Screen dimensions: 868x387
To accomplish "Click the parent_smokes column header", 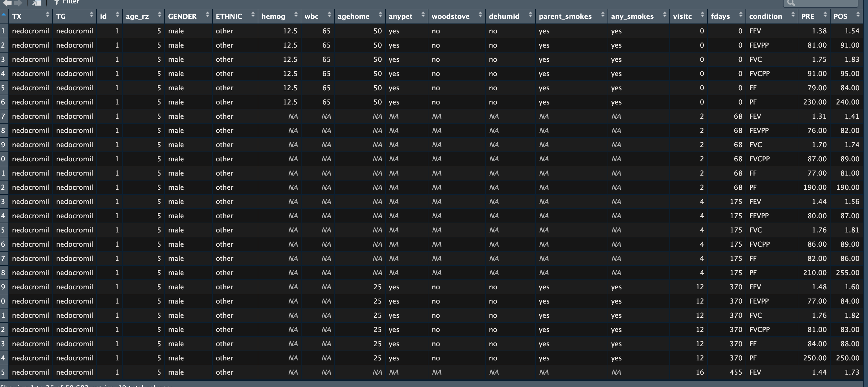I will 565,16.
